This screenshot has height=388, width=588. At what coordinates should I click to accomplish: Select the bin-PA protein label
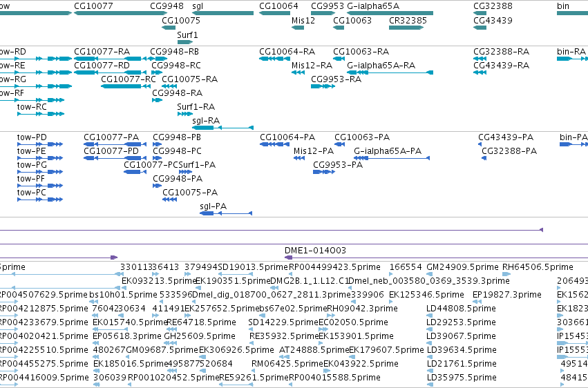[x=573, y=137]
